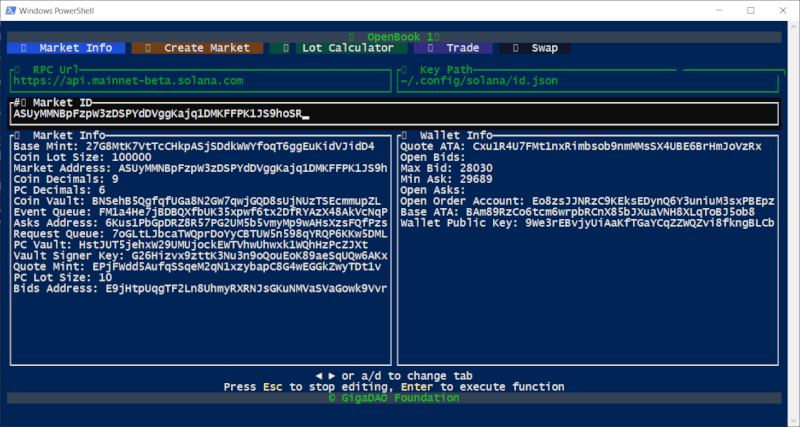Select the Coin Vault address line
800x427 pixels.
coord(197,201)
